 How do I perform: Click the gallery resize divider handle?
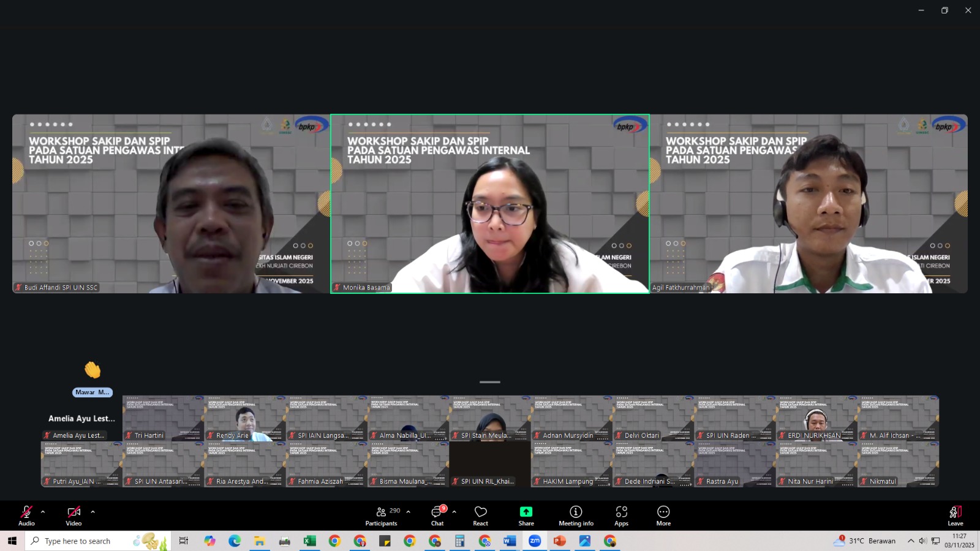click(x=489, y=382)
